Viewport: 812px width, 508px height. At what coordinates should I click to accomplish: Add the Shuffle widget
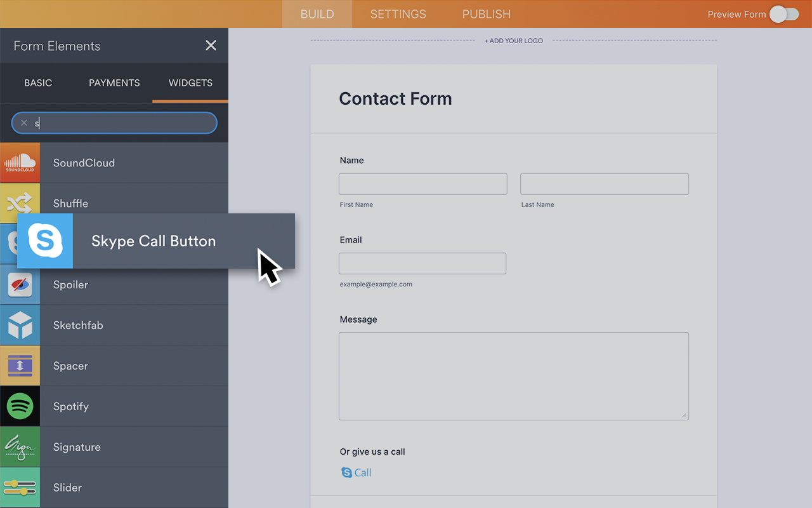coord(114,203)
